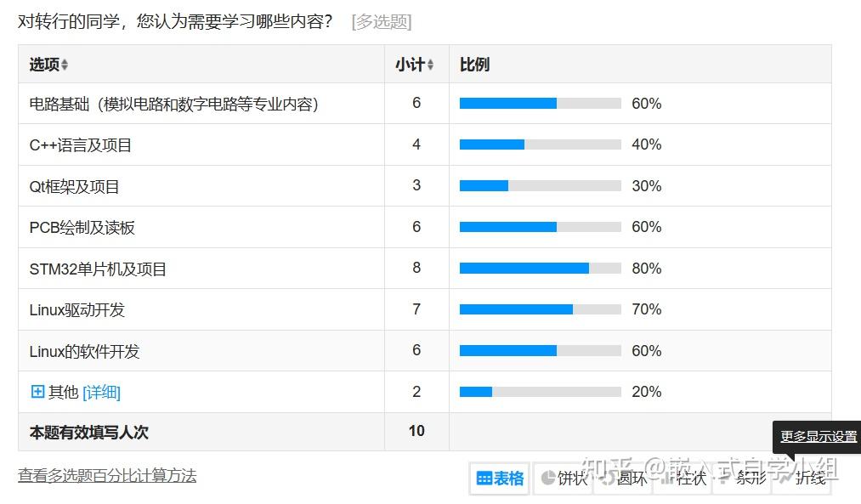The height and width of the screenshot is (504, 861).
Task: Click the STM32单片机及项目 80% progress bar
Action: click(x=540, y=269)
